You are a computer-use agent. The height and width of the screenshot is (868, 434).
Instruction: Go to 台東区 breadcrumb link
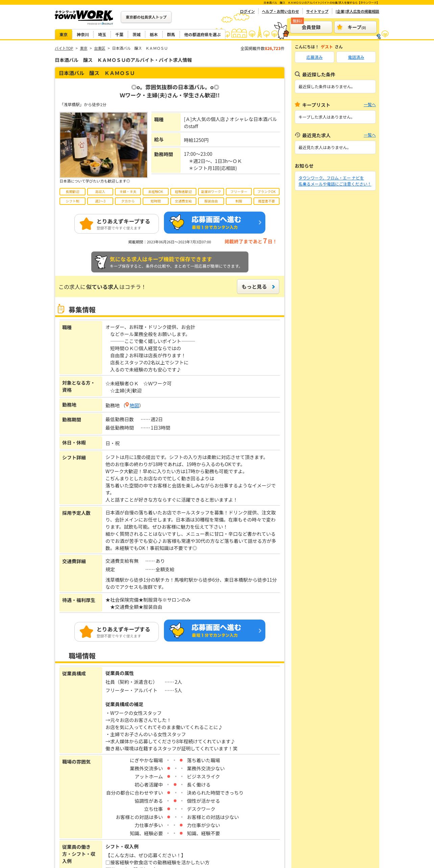(x=99, y=48)
